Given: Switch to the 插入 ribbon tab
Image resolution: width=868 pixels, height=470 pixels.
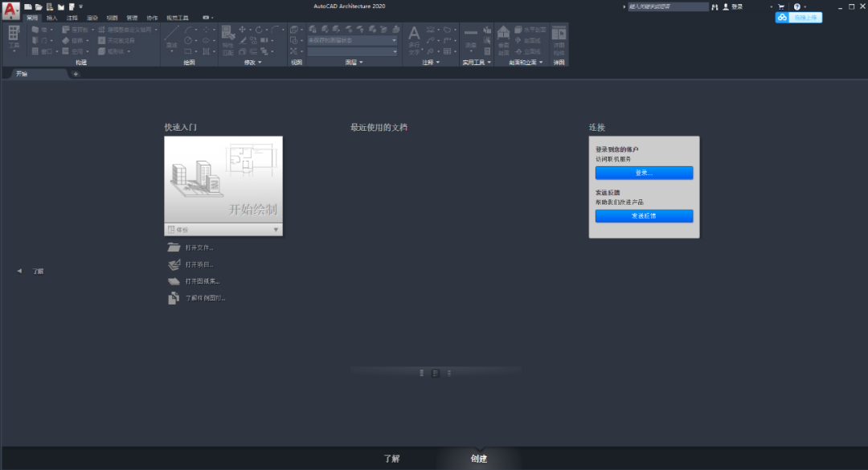Looking at the screenshot, I should point(52,18).
